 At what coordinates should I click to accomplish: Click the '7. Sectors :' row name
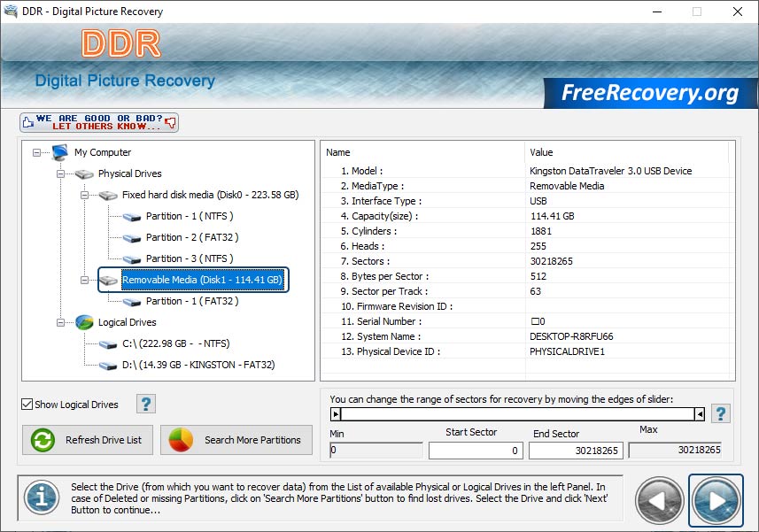[365, 262]
